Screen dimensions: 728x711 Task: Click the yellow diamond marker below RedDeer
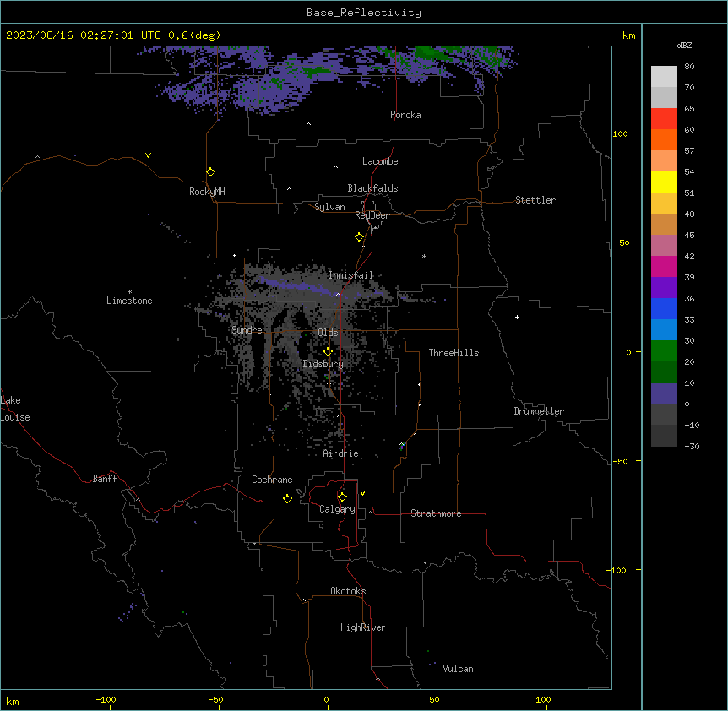click(360, 237)
